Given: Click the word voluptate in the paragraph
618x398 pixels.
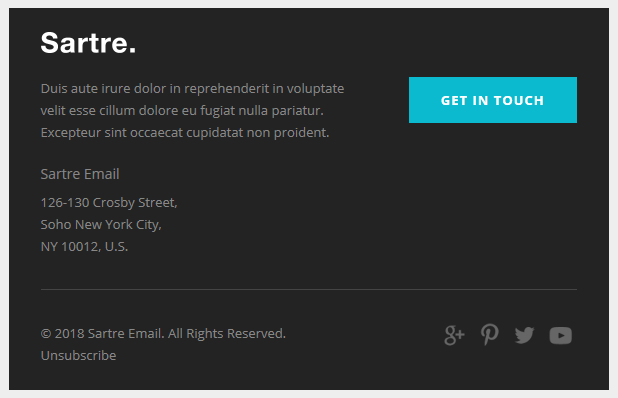Looking at the screenshot, I should 315,89.
